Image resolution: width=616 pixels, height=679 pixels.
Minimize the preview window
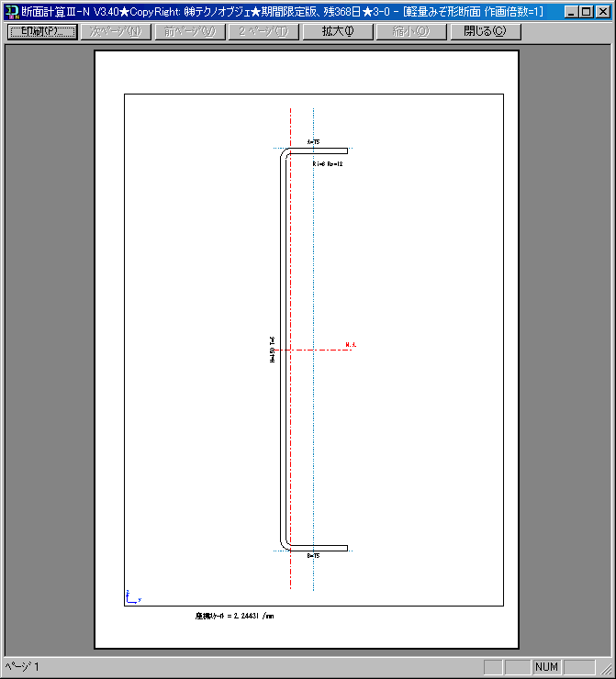coord(572,11)
